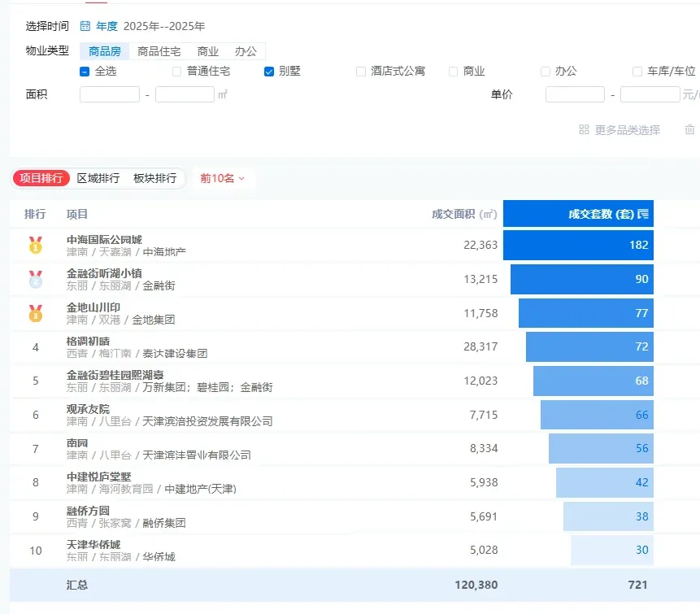The image size is (700, 614).
Task: Select the 商品住宅 property type tab
Action: (159, 51)
